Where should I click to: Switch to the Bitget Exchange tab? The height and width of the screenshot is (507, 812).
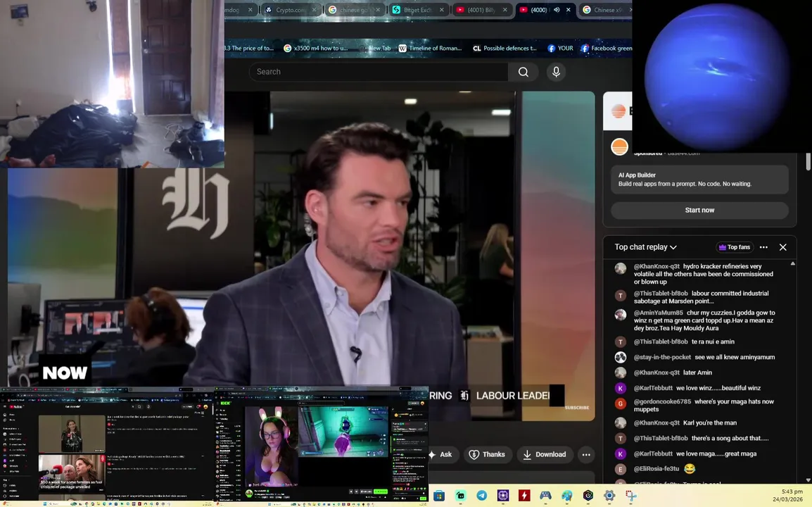pyautogui.click(x=419, y=10)
